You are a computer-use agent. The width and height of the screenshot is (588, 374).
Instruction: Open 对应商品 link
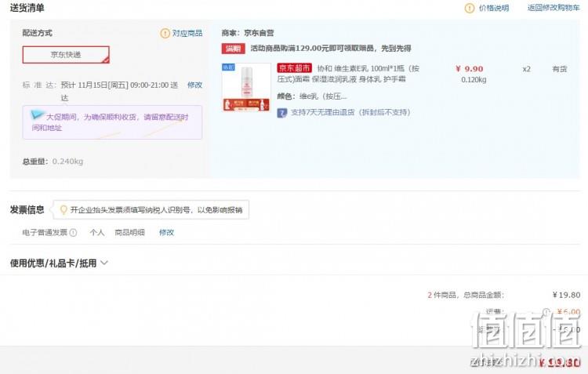coord(187,34)
